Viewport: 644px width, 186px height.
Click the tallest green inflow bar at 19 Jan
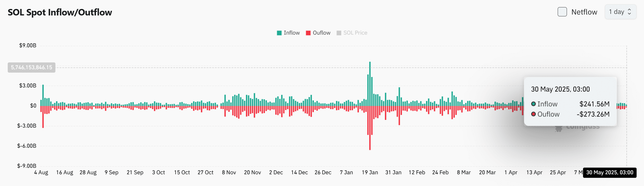pyautogui.click(x=370, y=84)
